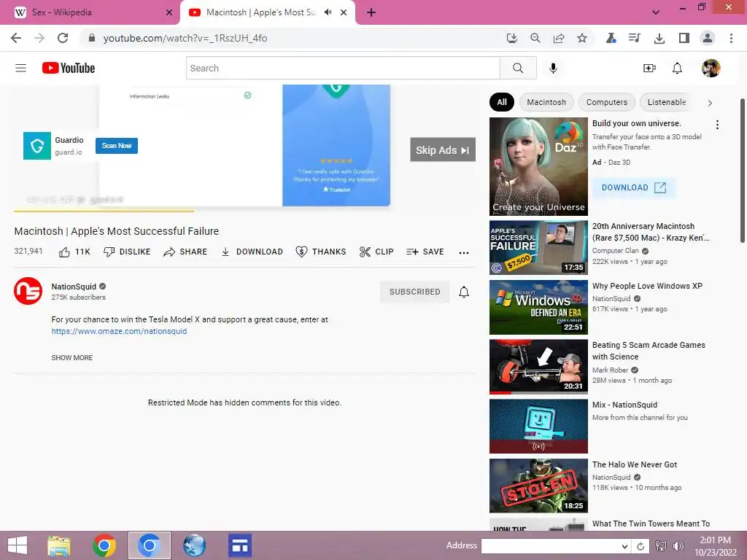Open The Halo We Never Got thumbnail

[x=538, y=486]
